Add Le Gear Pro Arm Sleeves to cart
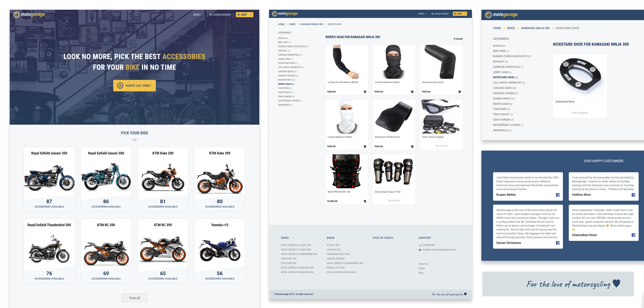 (x=365, y=92)
